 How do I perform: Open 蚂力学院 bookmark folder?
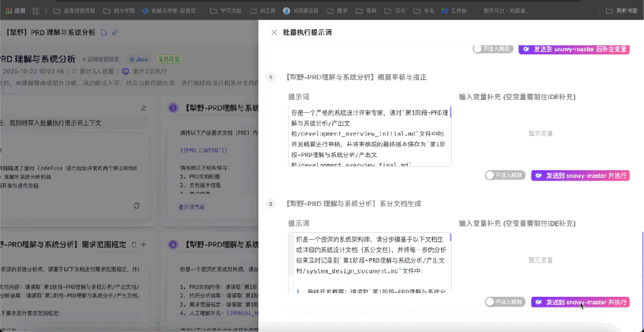pyautogui.click(x=119, y=11)
